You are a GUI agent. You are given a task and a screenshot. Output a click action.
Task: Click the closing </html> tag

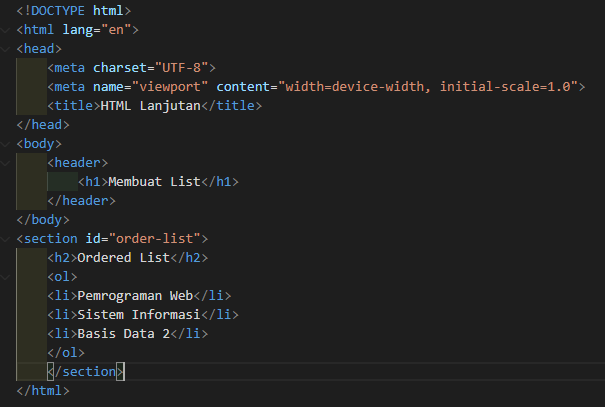point(43,390)
